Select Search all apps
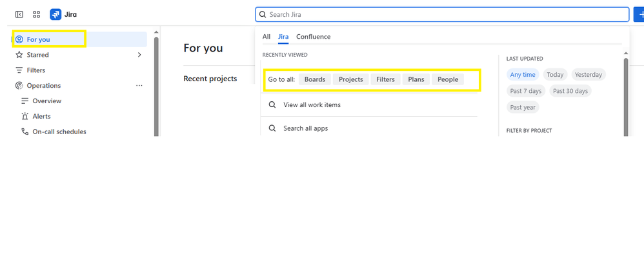Screen dimensions: 644x276 point(369,128)
